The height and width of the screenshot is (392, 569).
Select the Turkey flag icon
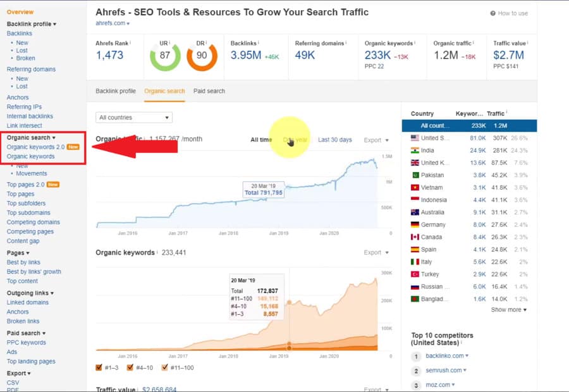[415, 274]
